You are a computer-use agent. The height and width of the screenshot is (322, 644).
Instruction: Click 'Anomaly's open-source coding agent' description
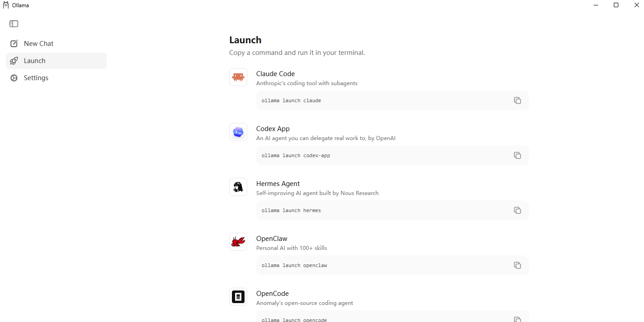tap(305, 303)
